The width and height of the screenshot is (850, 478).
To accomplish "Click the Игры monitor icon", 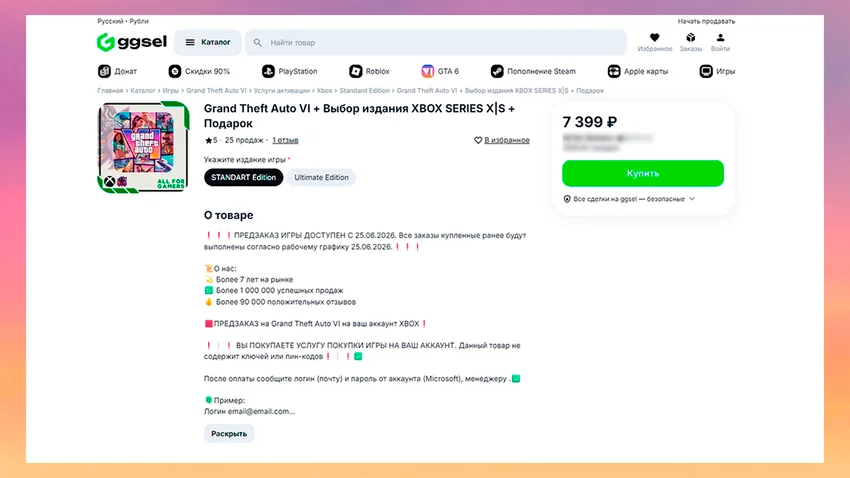I will [x=706, y=71].
